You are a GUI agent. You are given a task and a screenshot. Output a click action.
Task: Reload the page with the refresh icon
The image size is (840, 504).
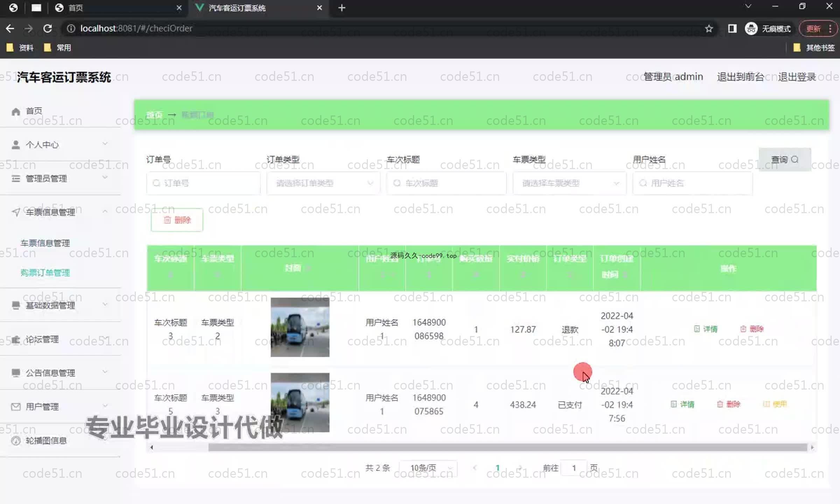coord(48,28)
